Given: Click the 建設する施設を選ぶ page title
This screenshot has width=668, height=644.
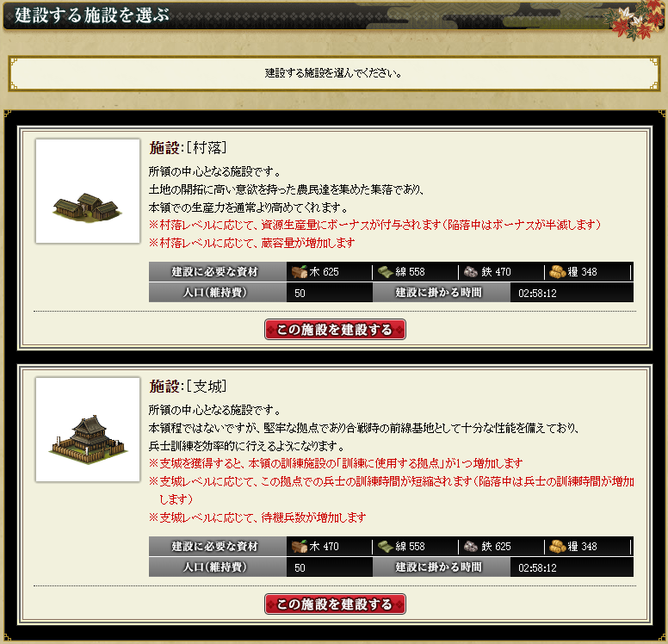Looking at the screenshot, I should [92, 15].
